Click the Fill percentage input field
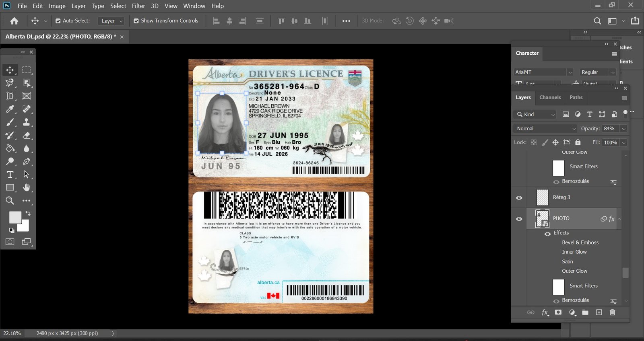Image resolution: width=644 pixels, height=341 pixels. click(x=610, y=142)
